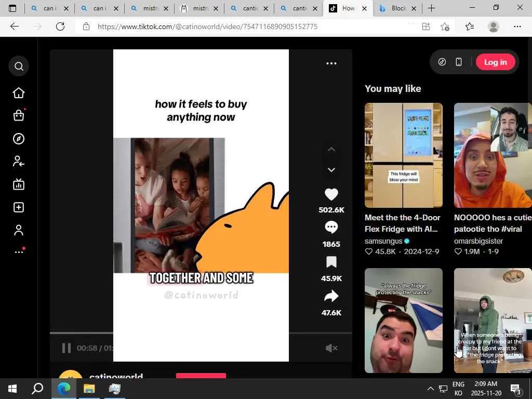
Task: Open the Windows Start menu
Action: pos(12,389)
